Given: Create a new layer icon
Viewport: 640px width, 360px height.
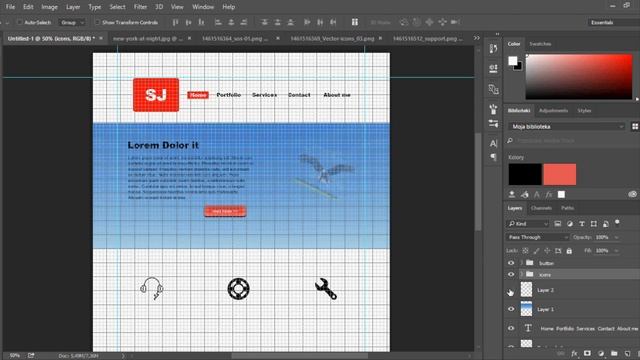Looking at the screenshot, I should pyautogui.click(x=627, y=353).
